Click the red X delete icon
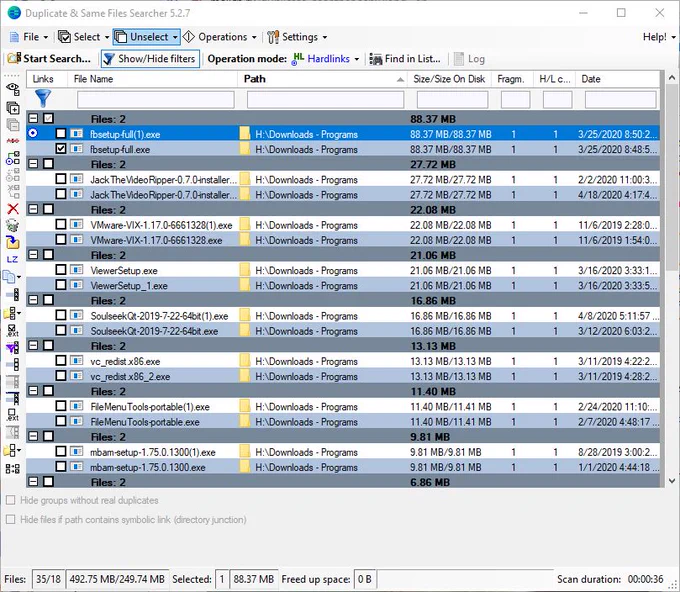The width and height of the screenshot is (680, 592). tap(13, 209)
